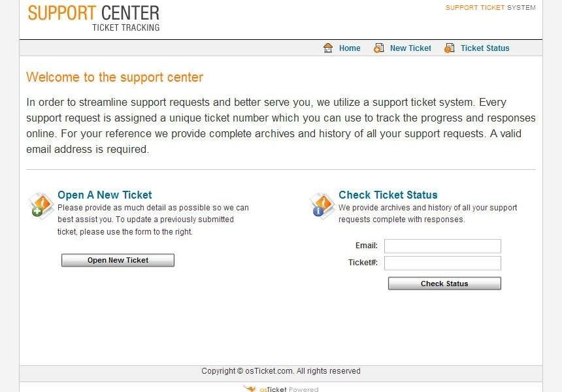Select the green new ticket icon
The height and width of the screenshot is (392, 562).
pos(41,206)
